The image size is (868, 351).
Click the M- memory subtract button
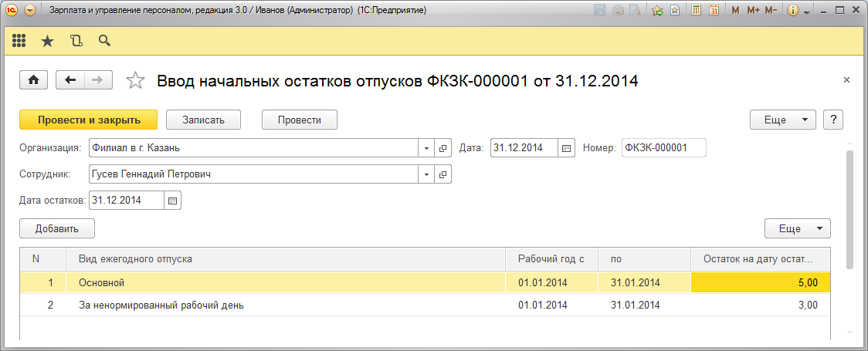(x=771, y=11)
